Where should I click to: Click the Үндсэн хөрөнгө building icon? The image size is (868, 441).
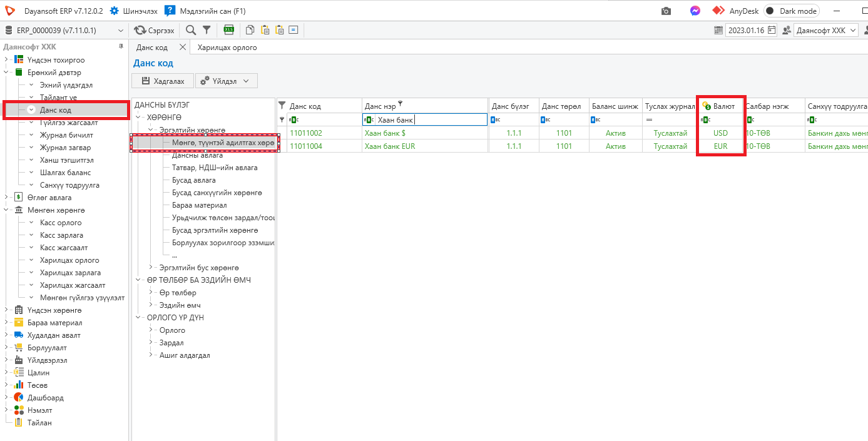click(x=18, y=310)
